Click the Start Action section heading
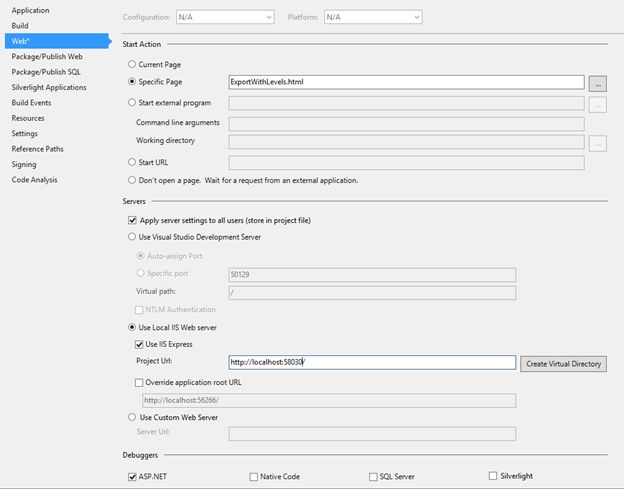The image size is (624, 489). tap(142, 44)
